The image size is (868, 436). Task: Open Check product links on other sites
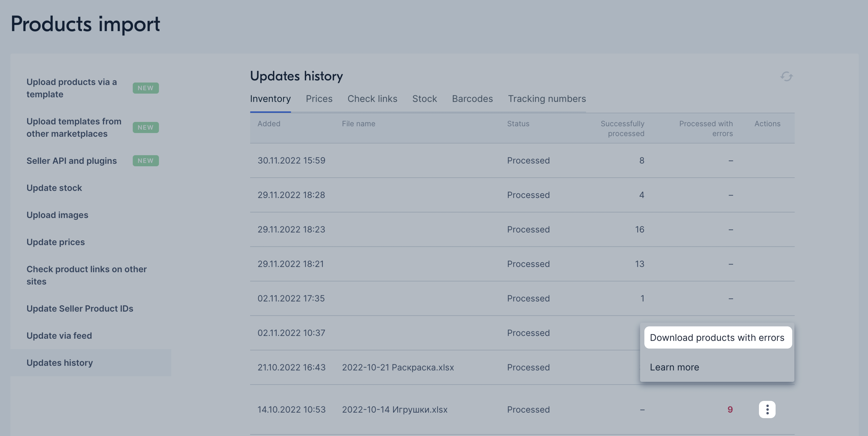(86, 275)
